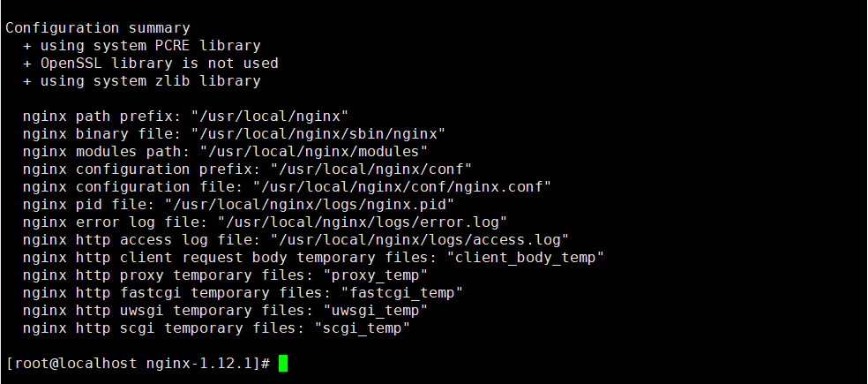Click the "nginx configuration prefix" line
868x384 pixels.
(248, 169)
